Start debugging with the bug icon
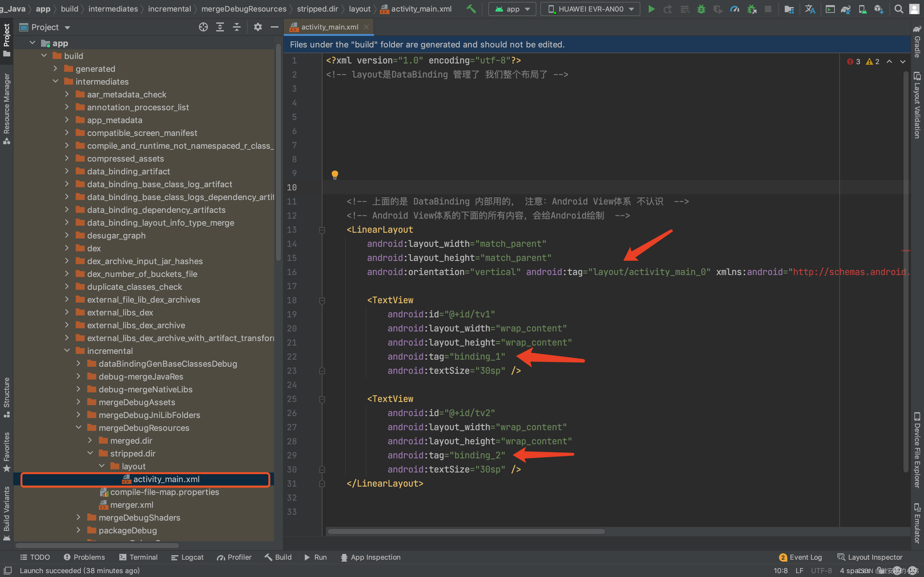The height and width of the screenshot is (577, 924). coord(702,9)
